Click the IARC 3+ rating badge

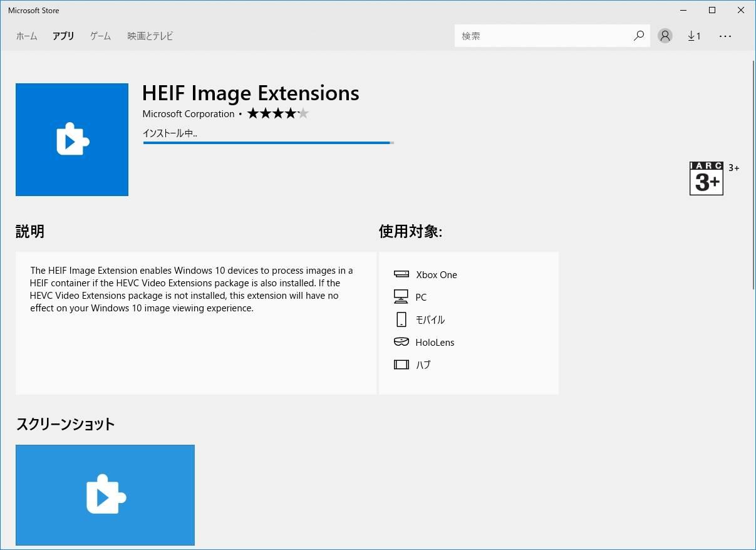(x=707, y=179)
